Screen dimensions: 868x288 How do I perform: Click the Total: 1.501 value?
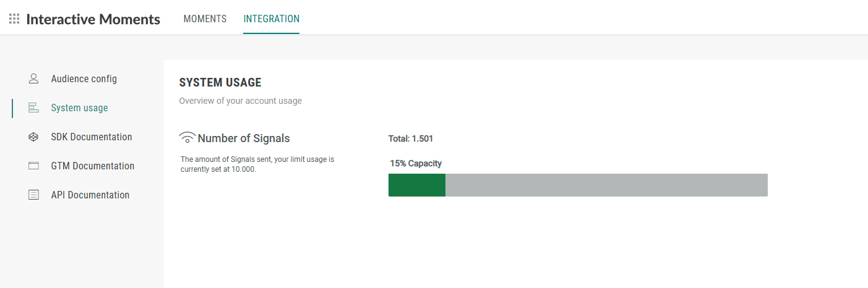tap(411, 139)
